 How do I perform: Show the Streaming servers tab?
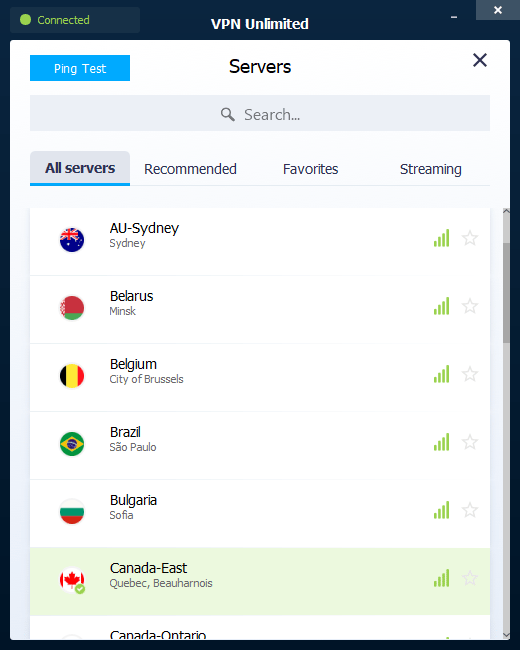coord(430,169)
